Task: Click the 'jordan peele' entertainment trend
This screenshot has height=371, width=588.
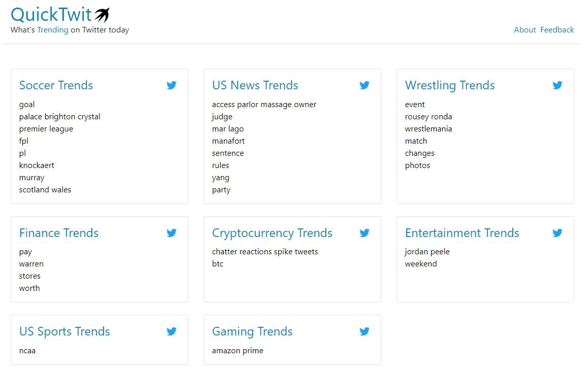Action: tap(427, 252)
